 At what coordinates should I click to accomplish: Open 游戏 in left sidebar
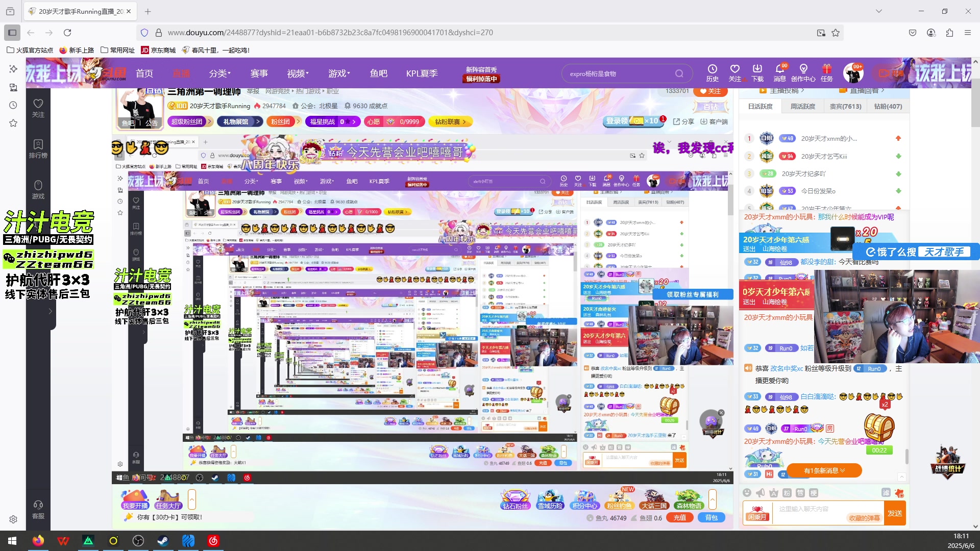[x=38, y=189]
